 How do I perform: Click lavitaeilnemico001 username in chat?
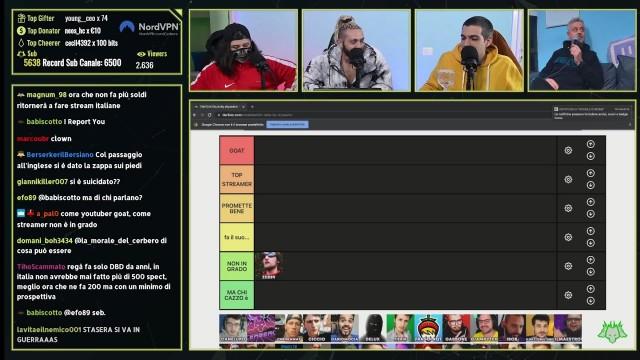[x=49, y=329]
